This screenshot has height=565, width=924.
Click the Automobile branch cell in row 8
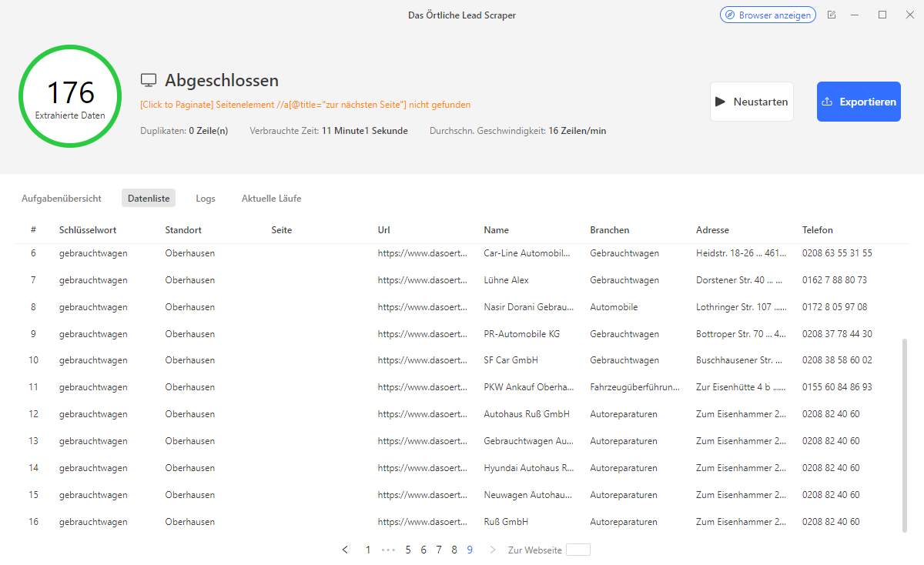click(614, 307)
